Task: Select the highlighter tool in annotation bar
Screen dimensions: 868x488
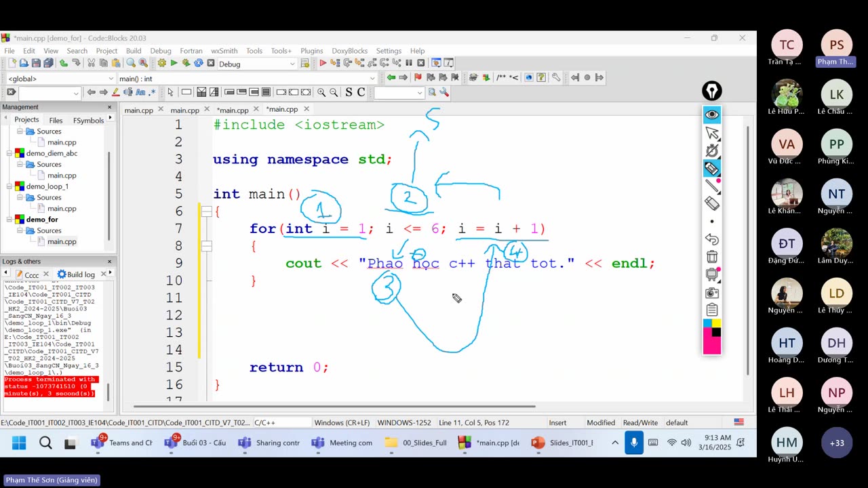Action: [x=712, y=168]
